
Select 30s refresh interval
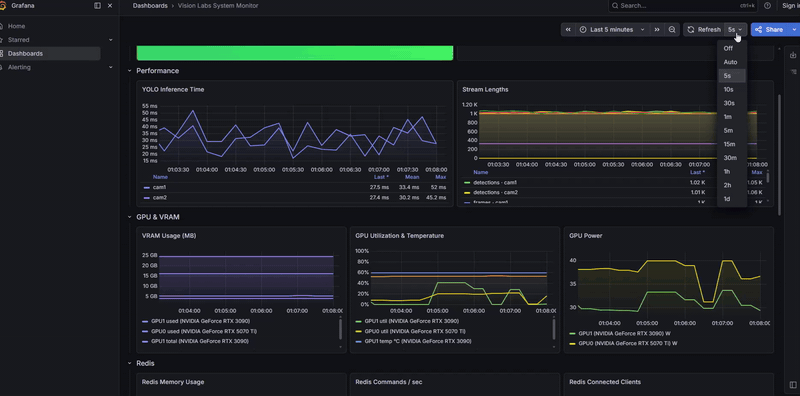click(732, 103)
